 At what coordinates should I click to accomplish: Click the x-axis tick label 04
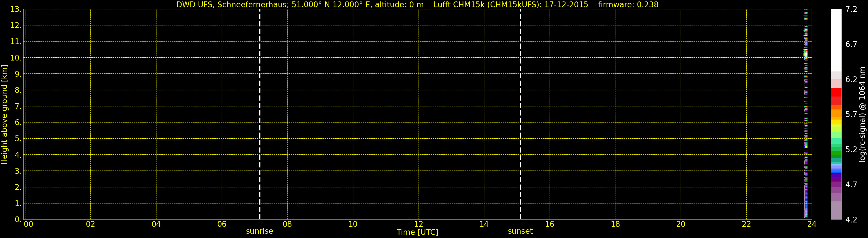click(x=156, y=224)
